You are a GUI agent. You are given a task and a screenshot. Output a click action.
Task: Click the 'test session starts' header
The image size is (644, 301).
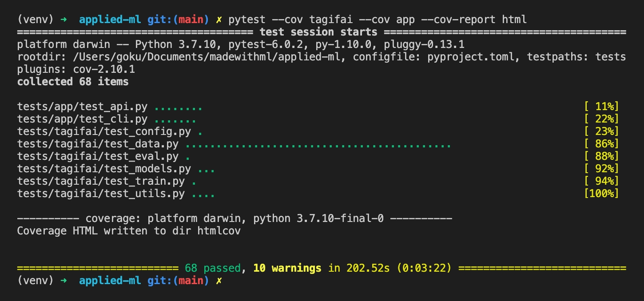[x=318, y=32]
